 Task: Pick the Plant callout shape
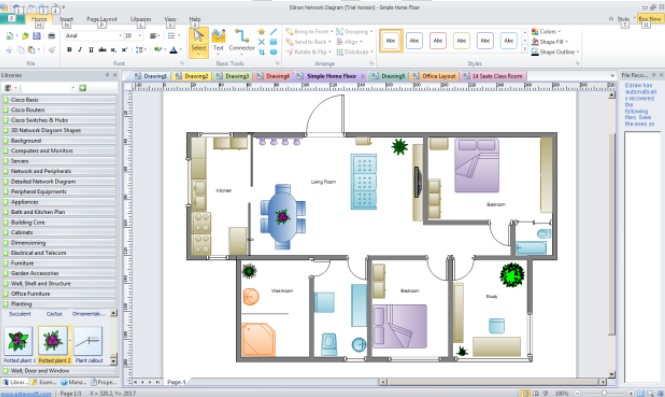click(x=89, y=344)
